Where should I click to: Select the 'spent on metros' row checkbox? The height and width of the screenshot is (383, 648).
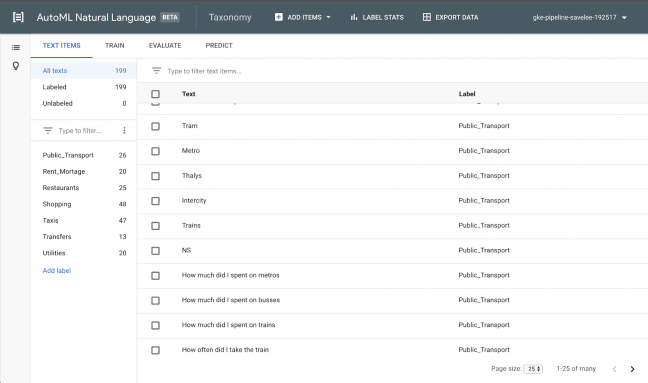point(155,276)
